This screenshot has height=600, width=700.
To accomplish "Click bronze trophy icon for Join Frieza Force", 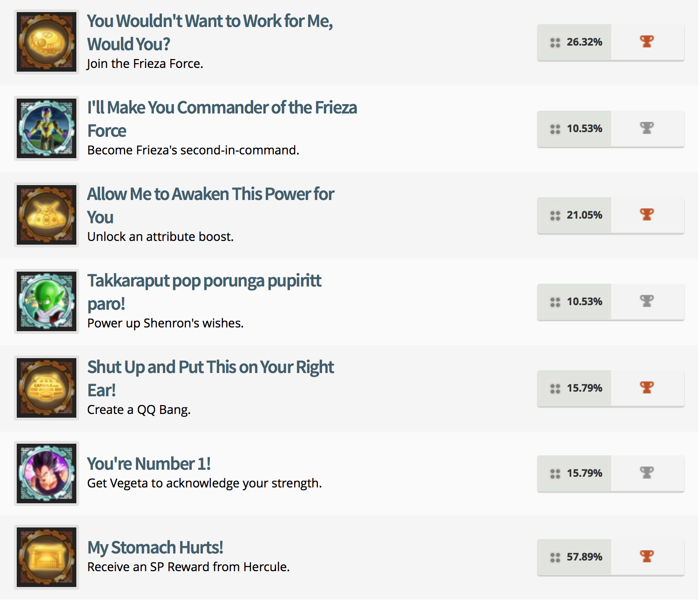I will pyautogui.click(x=647, y=42).
